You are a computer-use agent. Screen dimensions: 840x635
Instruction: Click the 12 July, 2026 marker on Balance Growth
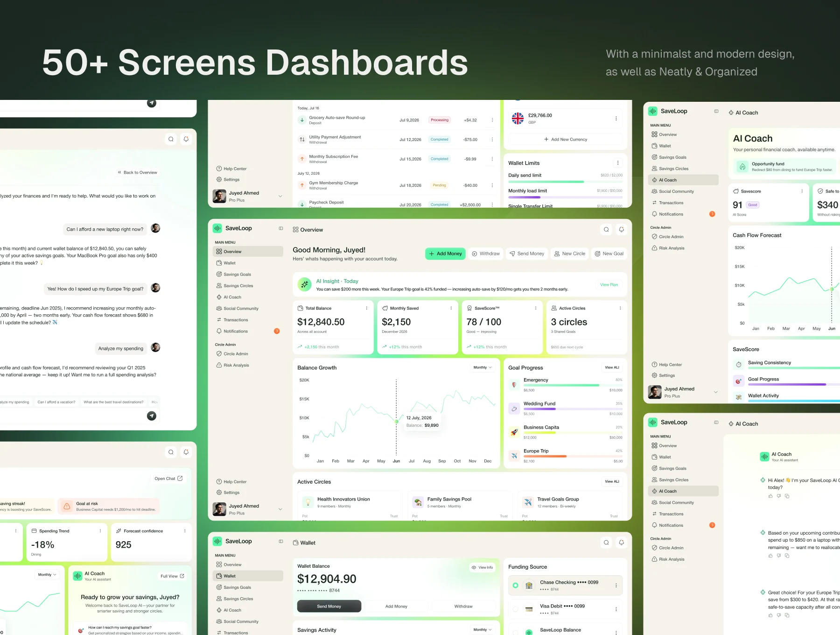click(x=397, y=422)
